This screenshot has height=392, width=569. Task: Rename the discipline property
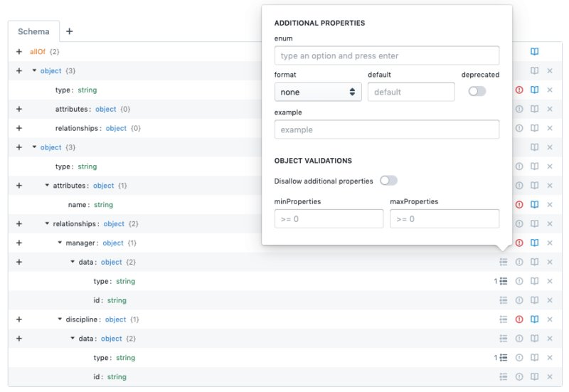point(81,319)
